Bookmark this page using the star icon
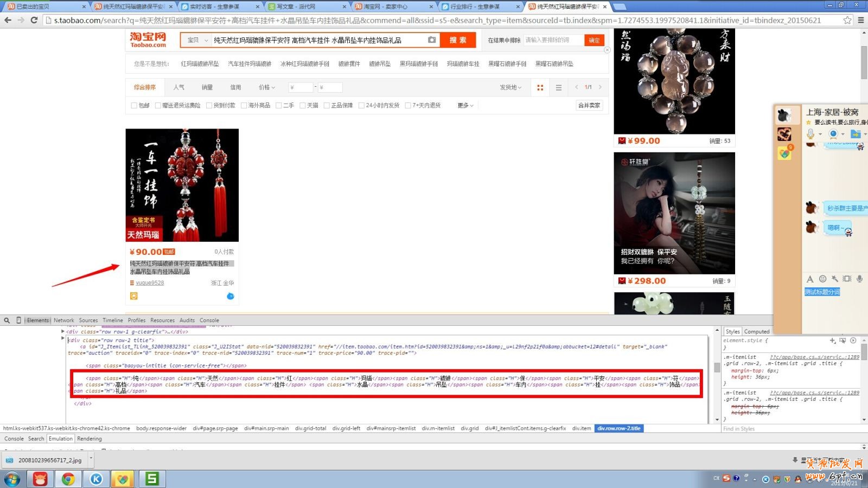The width and height of the screenshot is (868, 488). click(847, 20)
